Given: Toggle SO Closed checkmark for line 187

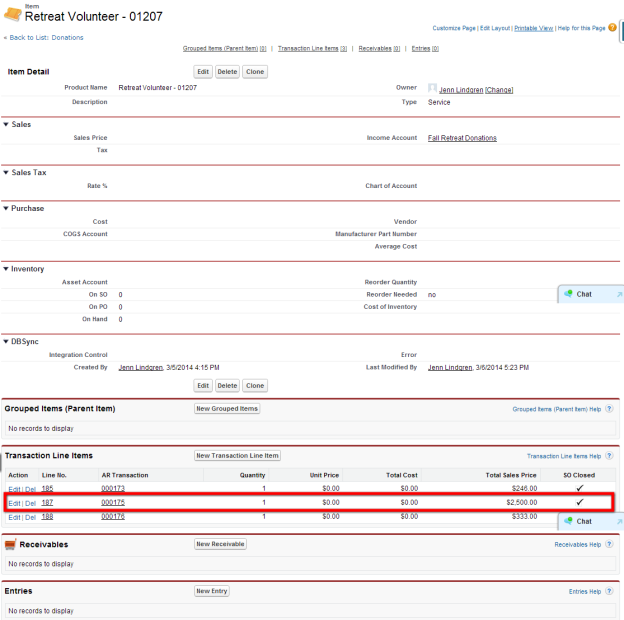Looking at the screenshot, I should coord(579,502).
